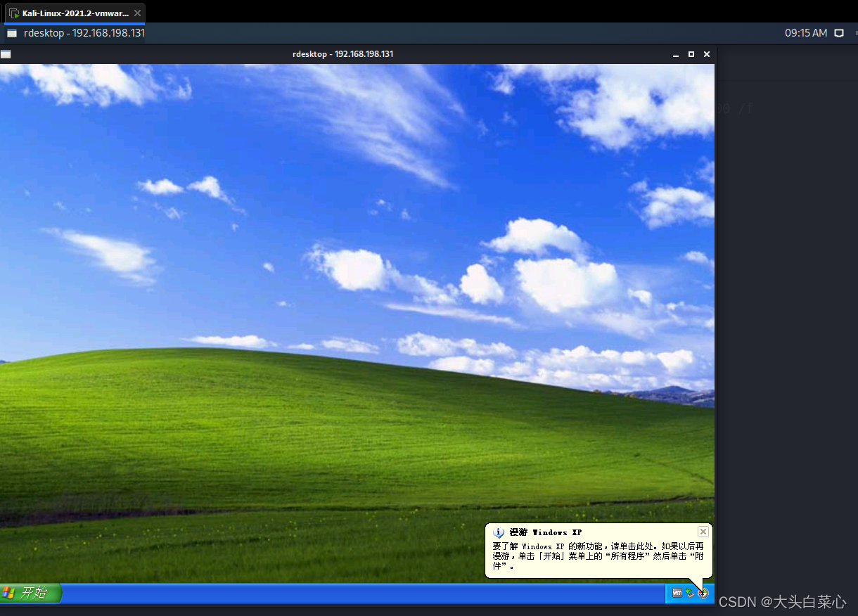Close the 漫游 Windows XP balloon tip
This screenshot has height=616, width=858.
pos(703,532)
